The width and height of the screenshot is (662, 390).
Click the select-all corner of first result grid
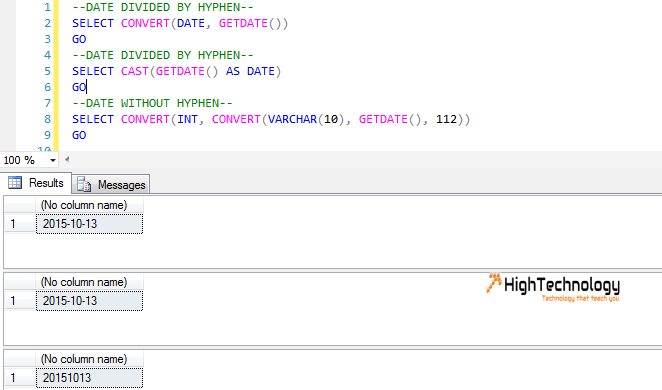[x=20, y=205]
